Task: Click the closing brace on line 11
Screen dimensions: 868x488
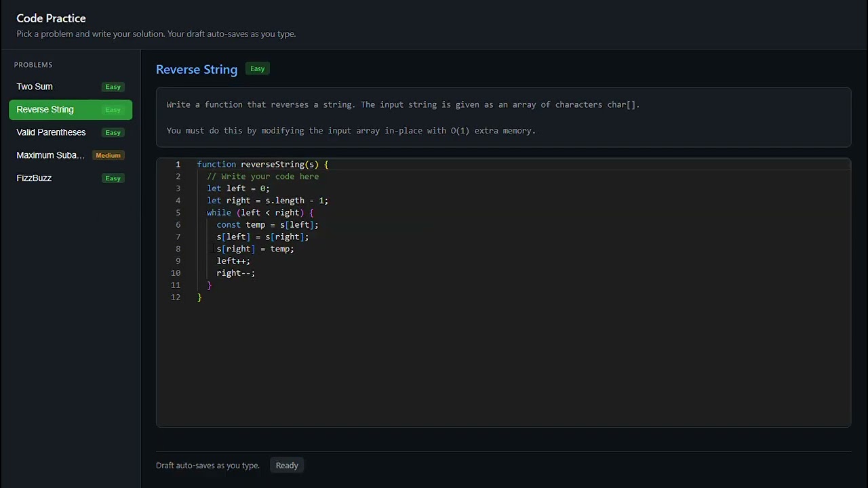Action: pyautogui.click(x=210, y=285)
